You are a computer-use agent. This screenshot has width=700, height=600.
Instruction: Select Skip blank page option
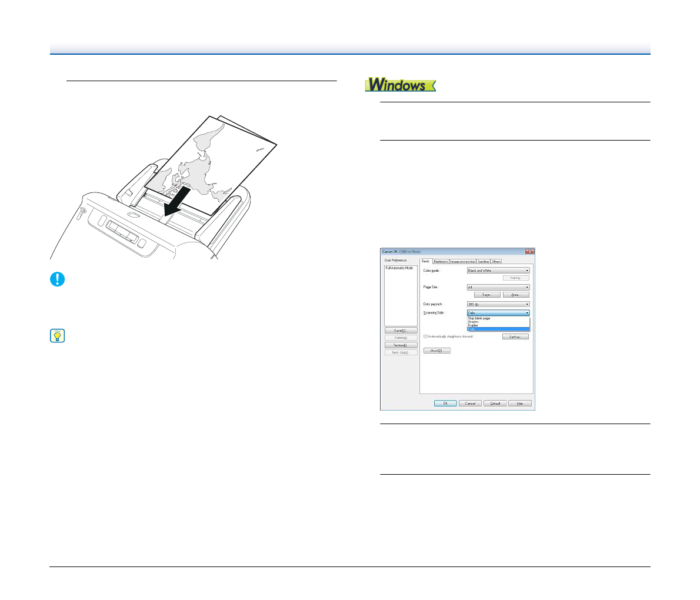(x=479, y=318)
